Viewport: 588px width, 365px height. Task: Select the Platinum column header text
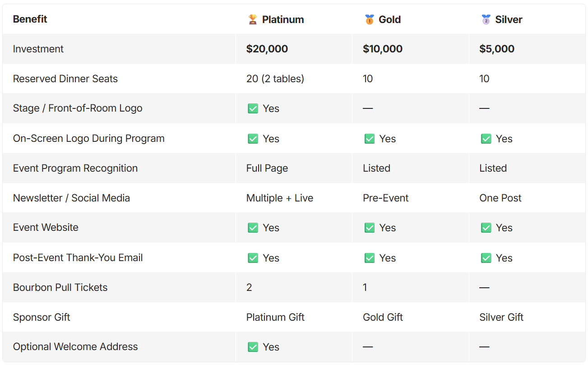point(283,19)
